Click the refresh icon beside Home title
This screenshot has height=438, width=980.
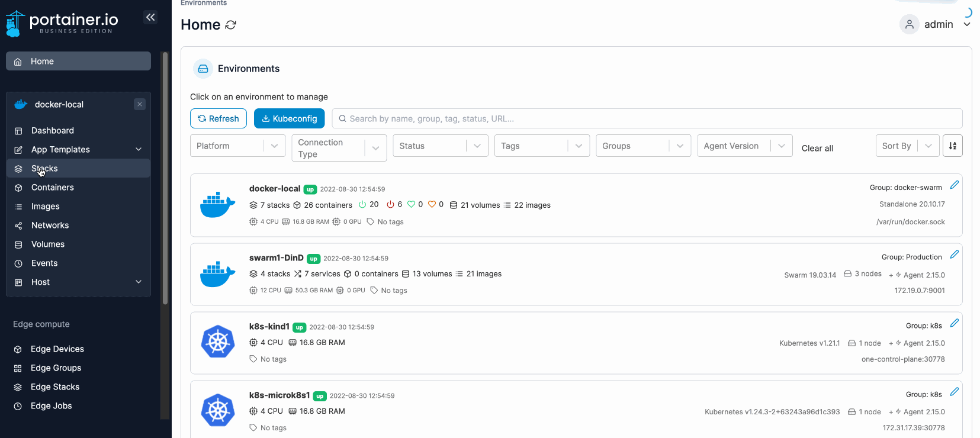coord(231,25)
